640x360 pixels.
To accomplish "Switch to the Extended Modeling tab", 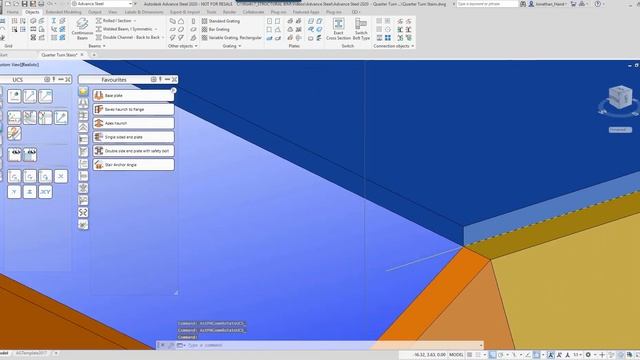I will click(64, 12).
